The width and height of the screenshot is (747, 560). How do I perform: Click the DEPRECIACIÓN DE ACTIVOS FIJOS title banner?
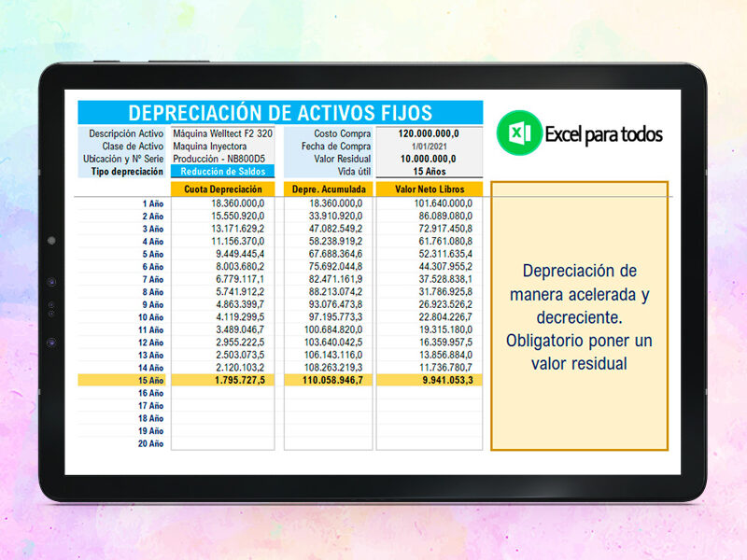tap(280, 113)
